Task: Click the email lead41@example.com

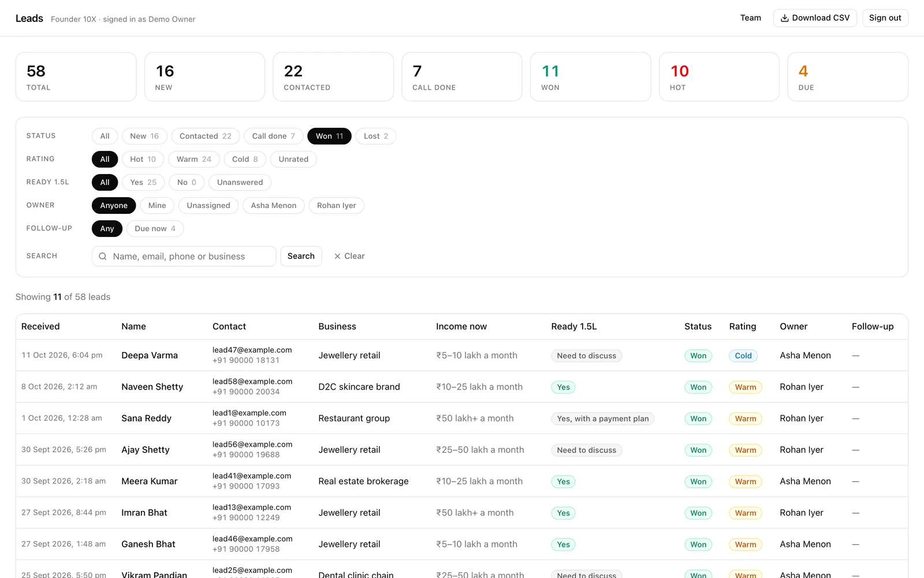Action: 252,476
